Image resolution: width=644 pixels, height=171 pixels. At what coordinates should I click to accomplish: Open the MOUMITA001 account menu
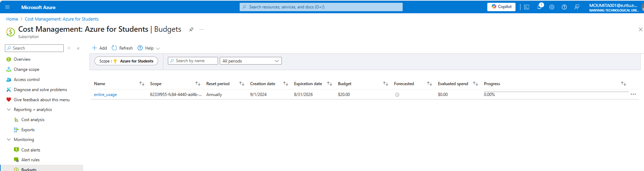point(614,7)
